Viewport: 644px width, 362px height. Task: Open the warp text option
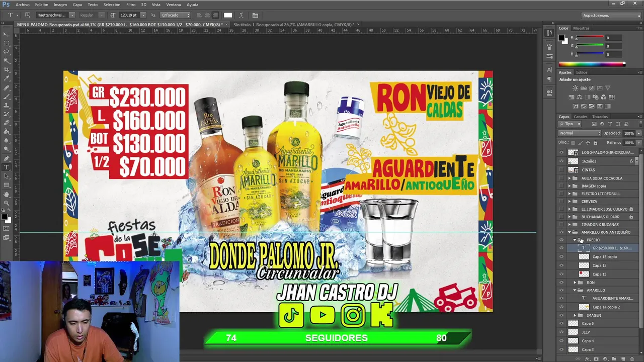[x=241, y=15]
